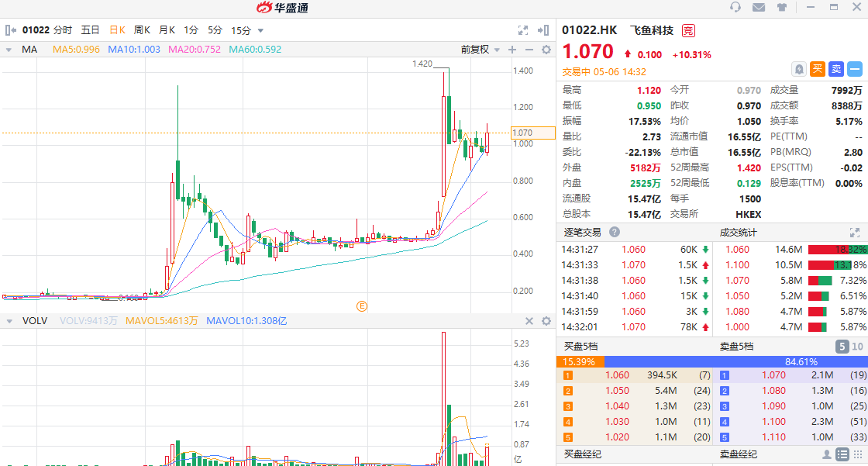Open the skin theme shirt icon
The height and width of the screenshot is (466, 868).
tap(782, 7)
